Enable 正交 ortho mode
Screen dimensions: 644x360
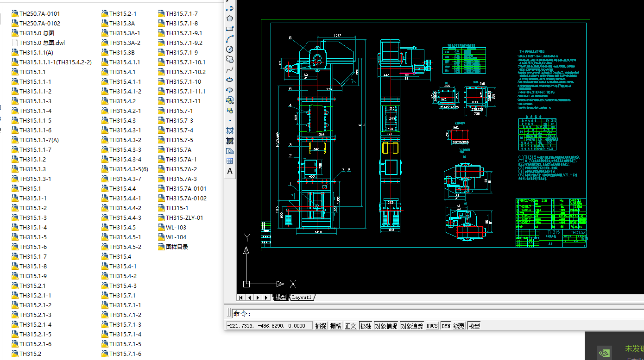click(351, 326)
